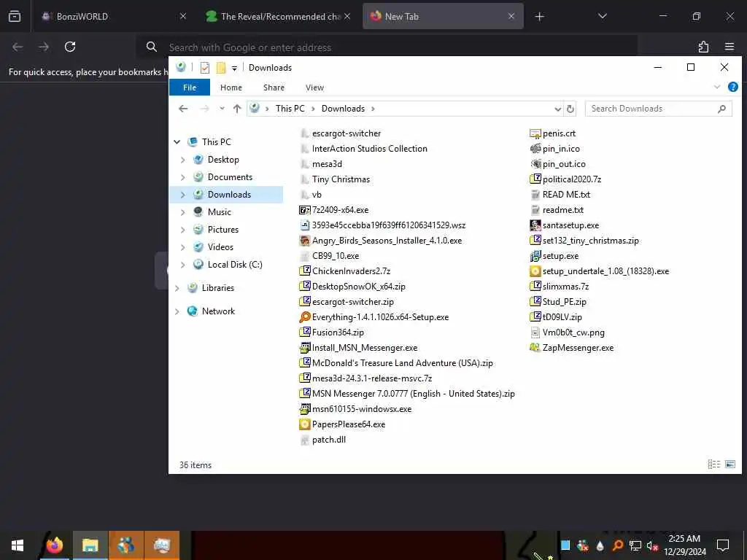
Task: Open the Share ribbon tab
Action: (x=274, y=87)
